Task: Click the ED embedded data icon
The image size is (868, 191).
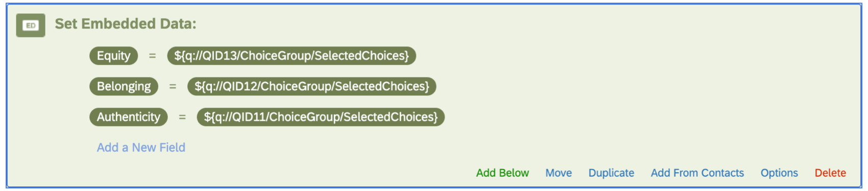Action: 31,26
